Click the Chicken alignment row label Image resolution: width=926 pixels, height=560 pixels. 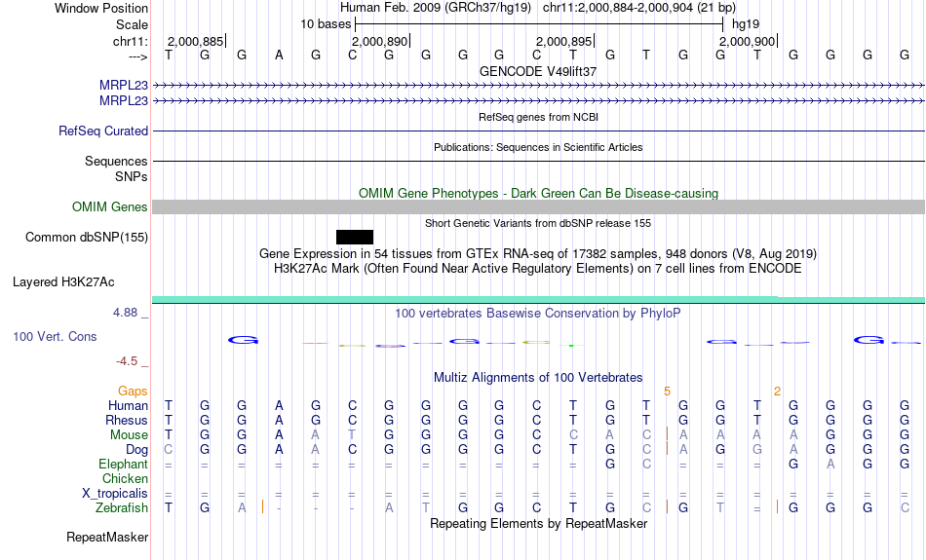tap(125, 478)
